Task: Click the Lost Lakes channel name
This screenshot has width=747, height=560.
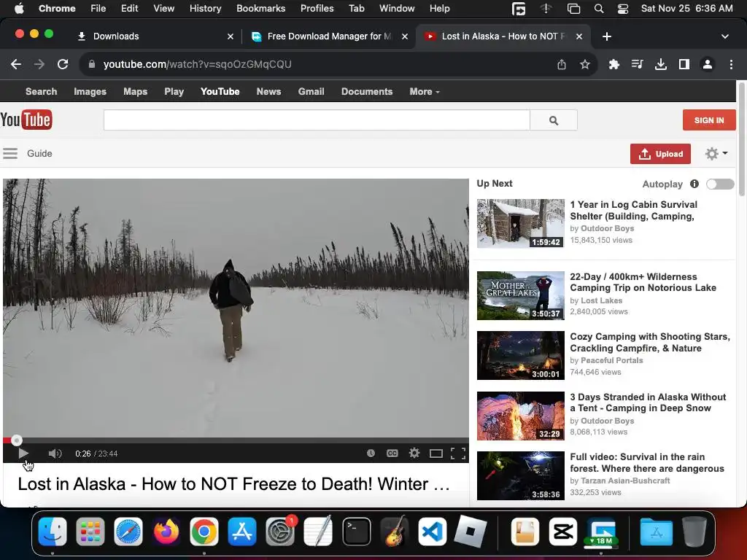Action: pos(601,300)
